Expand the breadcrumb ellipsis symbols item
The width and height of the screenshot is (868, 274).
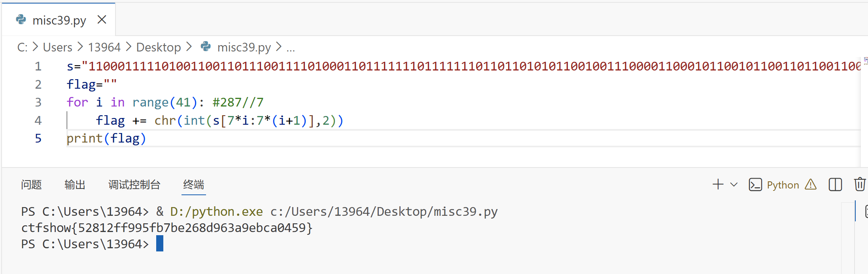click(291, 49)
